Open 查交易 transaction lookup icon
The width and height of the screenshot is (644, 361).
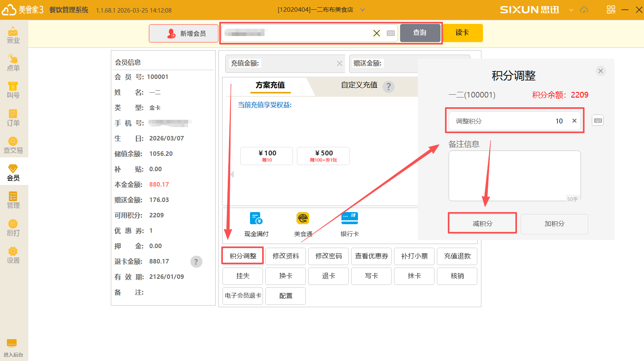click(x=13, y=145)
